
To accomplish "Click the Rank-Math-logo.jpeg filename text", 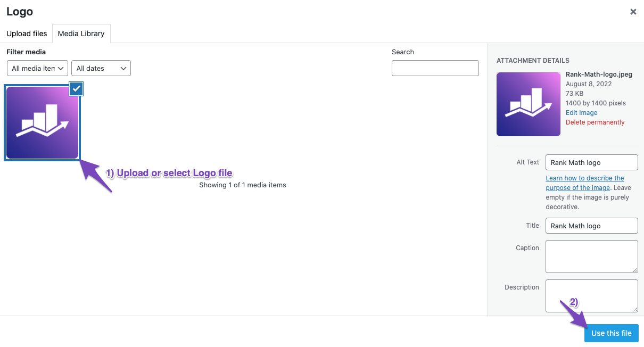I will [599, 75].
